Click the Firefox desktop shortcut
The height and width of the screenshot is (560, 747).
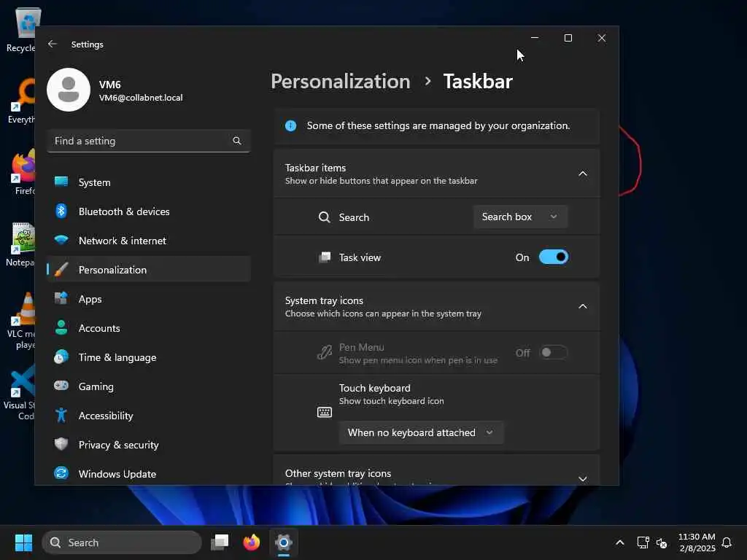[x=23, y=171]
